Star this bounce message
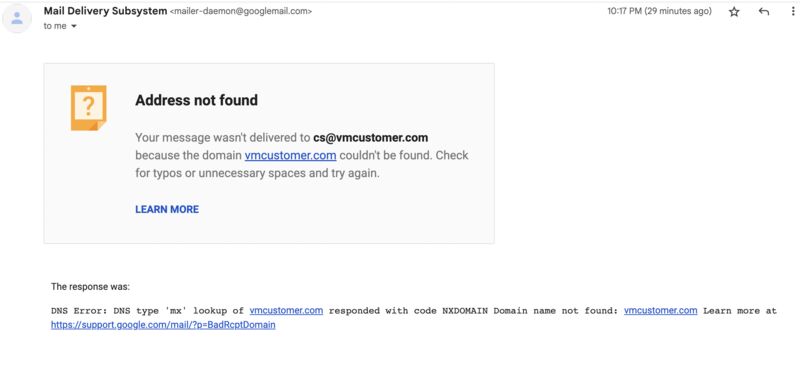800x383 pixels. (x=734, y=12)
